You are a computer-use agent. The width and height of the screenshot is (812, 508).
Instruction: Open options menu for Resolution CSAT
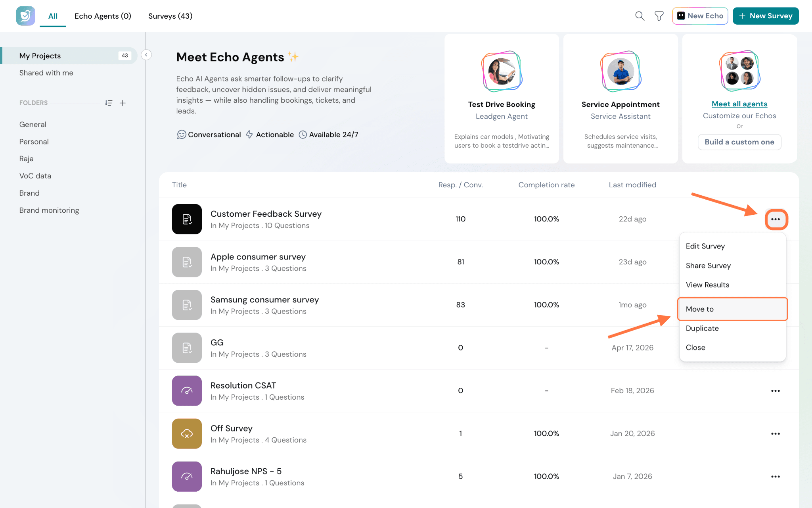click(x=776, y=391)
